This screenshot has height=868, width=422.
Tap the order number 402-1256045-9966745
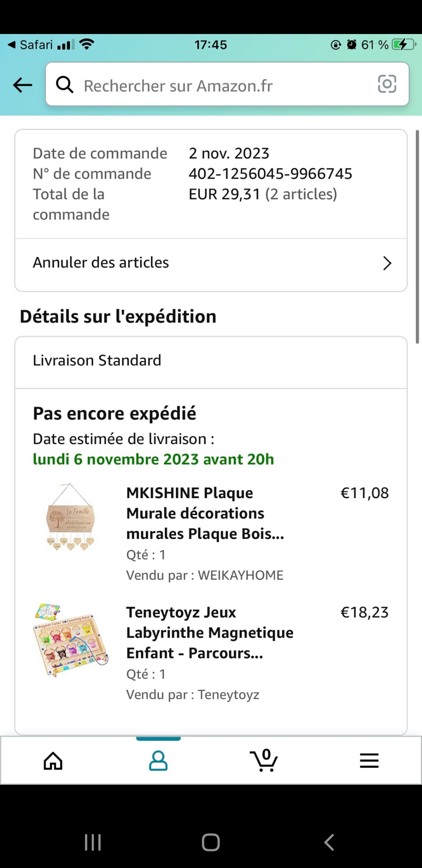point(270,174)
